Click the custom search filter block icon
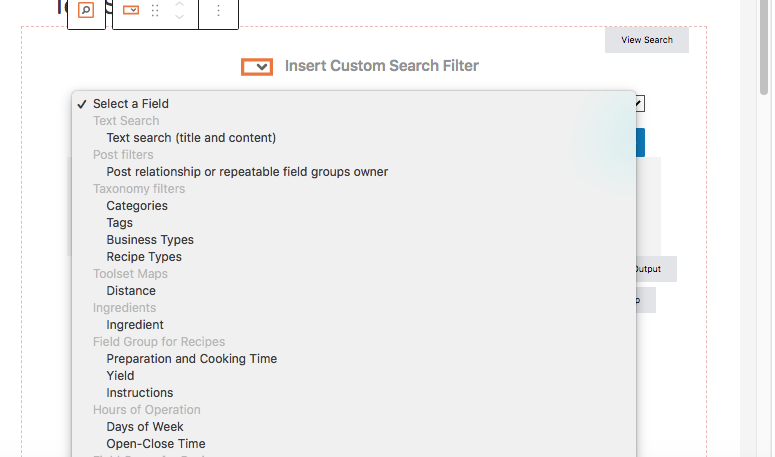Image resolution: width=775 pixels, height=457 pixels. [x=131, y=11]
